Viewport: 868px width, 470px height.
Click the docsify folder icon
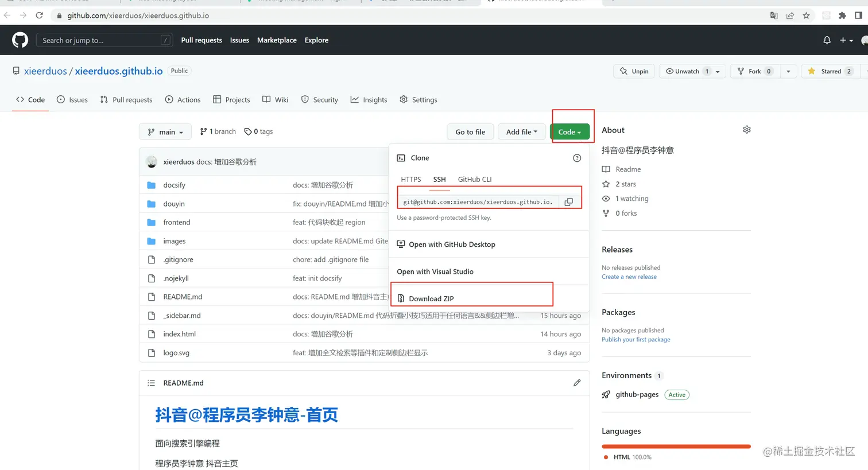(x=152, y=185)
